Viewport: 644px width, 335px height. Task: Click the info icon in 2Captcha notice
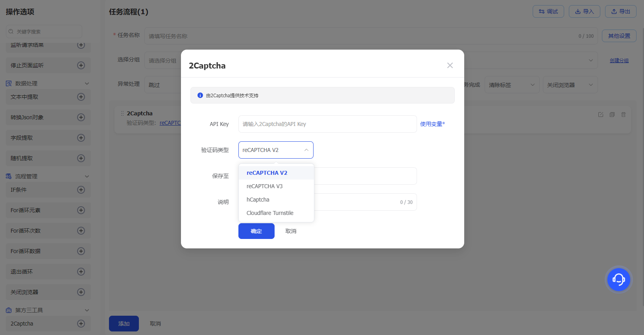(x=200, y=95)
